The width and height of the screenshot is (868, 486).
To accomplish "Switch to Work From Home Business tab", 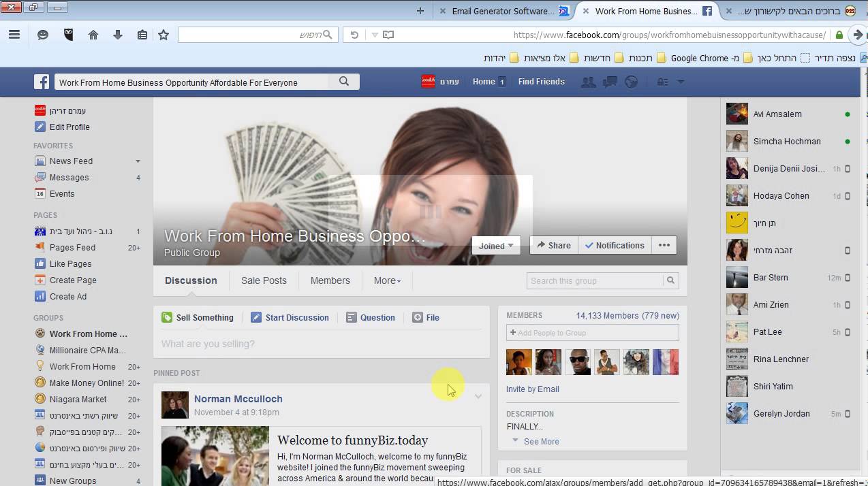I will (646, 11).
